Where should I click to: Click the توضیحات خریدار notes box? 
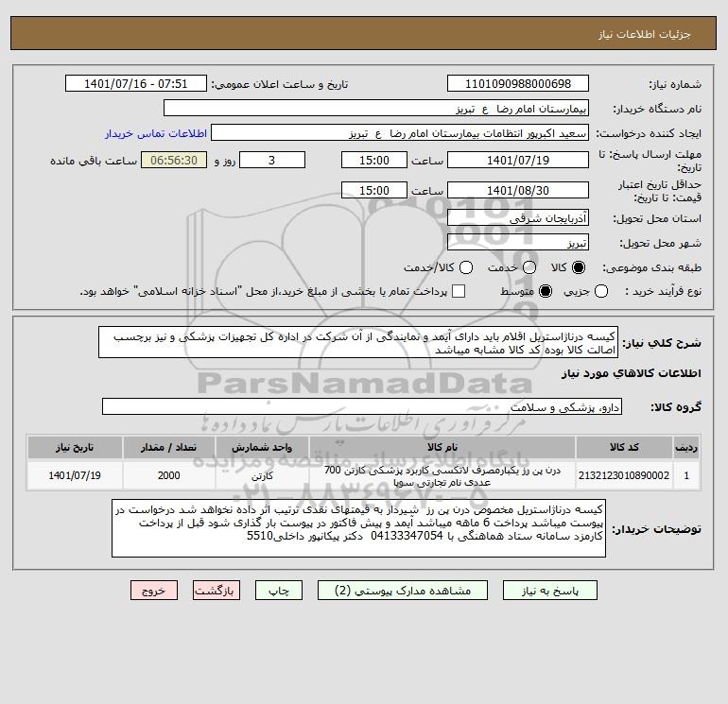pyautogui.click(x=358, y=528)
